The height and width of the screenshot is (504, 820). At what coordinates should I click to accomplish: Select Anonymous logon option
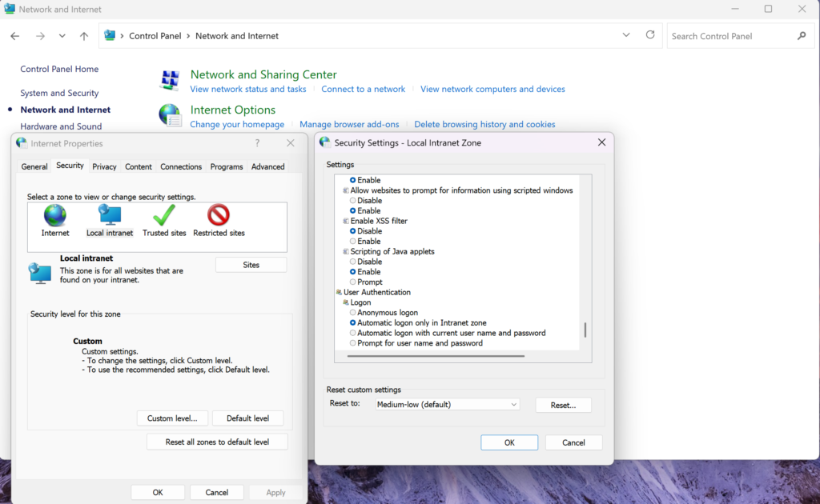click(353, 312)
